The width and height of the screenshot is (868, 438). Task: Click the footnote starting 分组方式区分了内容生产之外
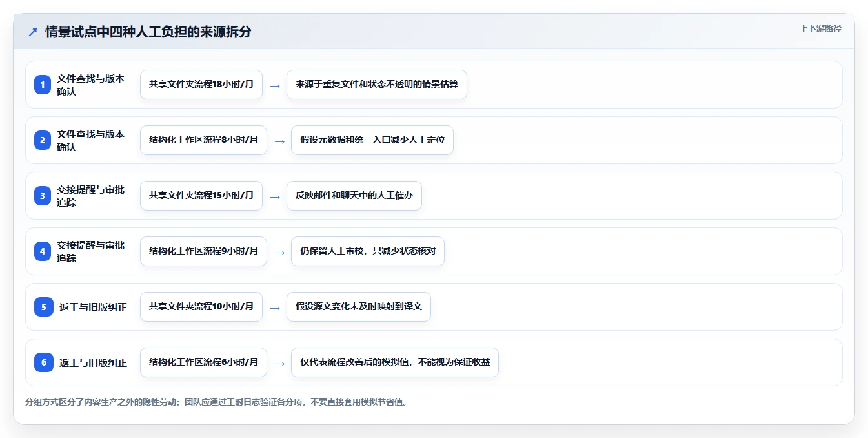217,402
